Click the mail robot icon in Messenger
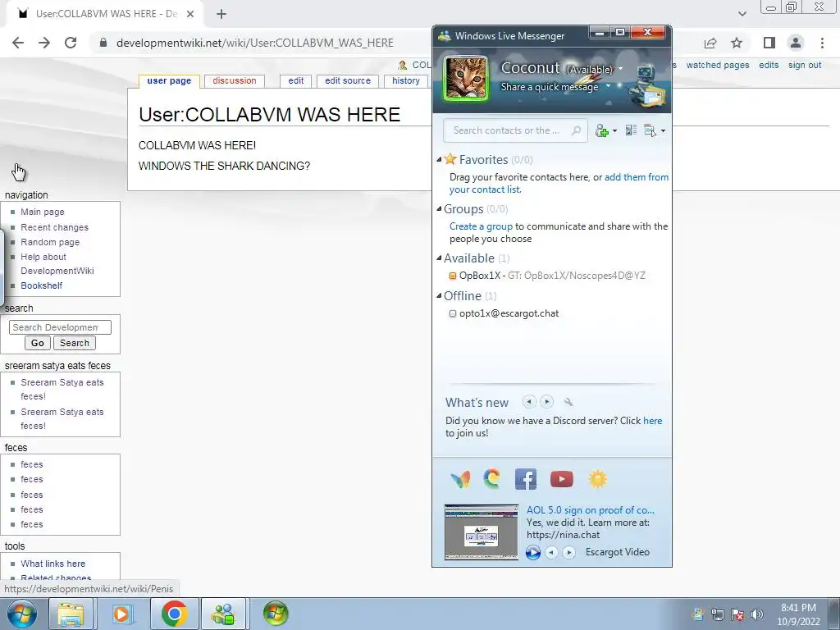Viewport: 840px width, 630px height. click(646, 85)
